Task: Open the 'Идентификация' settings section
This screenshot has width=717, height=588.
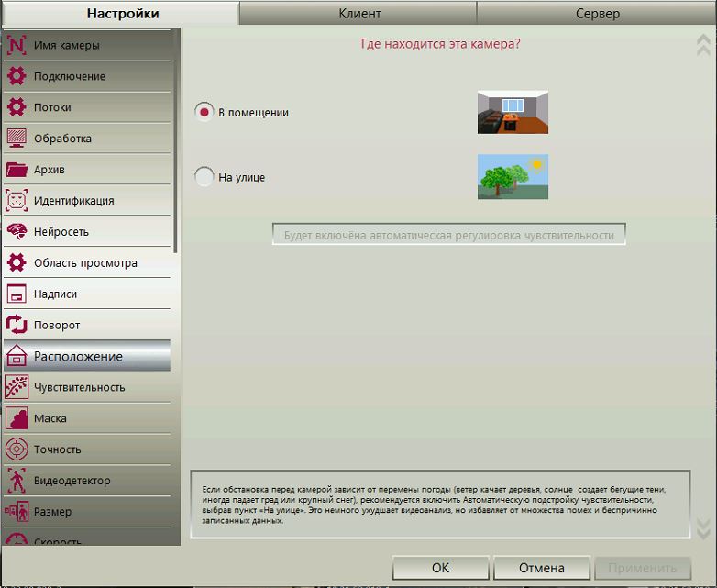Action: click(x=87, y=201)
